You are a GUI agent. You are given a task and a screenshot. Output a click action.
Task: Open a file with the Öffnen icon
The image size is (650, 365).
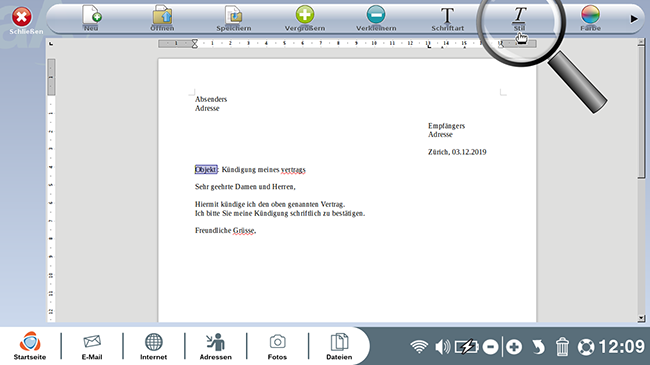pos(162,15)
